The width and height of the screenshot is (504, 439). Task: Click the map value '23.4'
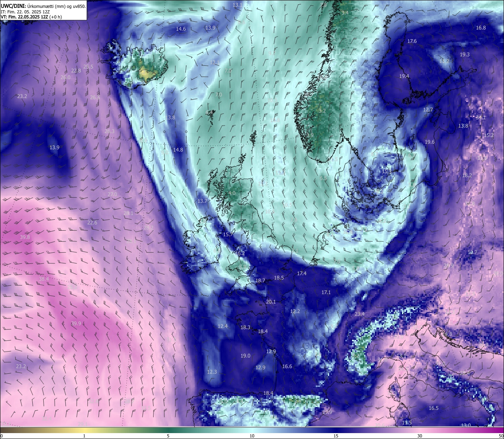pyautogui.click(x=359, y=314)
